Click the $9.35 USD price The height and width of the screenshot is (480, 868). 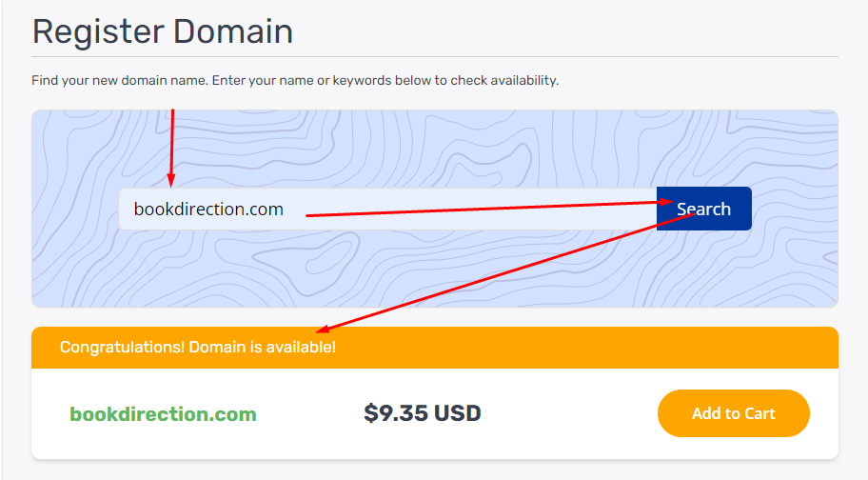coord(422,413)
